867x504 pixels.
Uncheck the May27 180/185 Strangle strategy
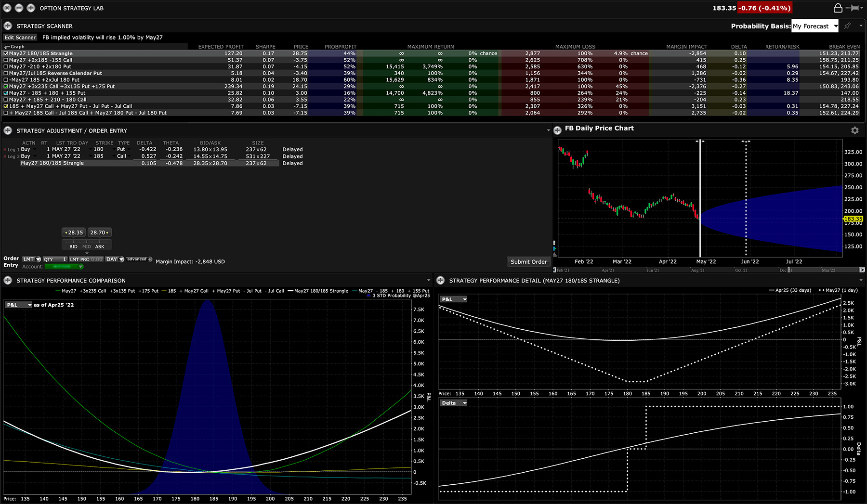coord(6,53)
